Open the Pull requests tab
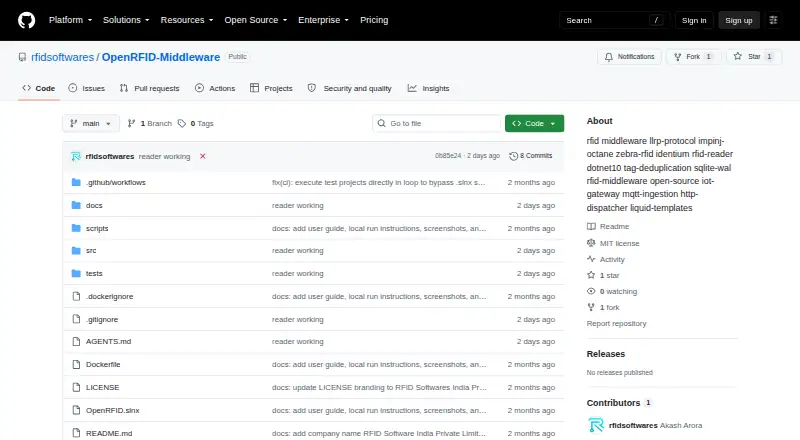 click(x=149, y=88)
